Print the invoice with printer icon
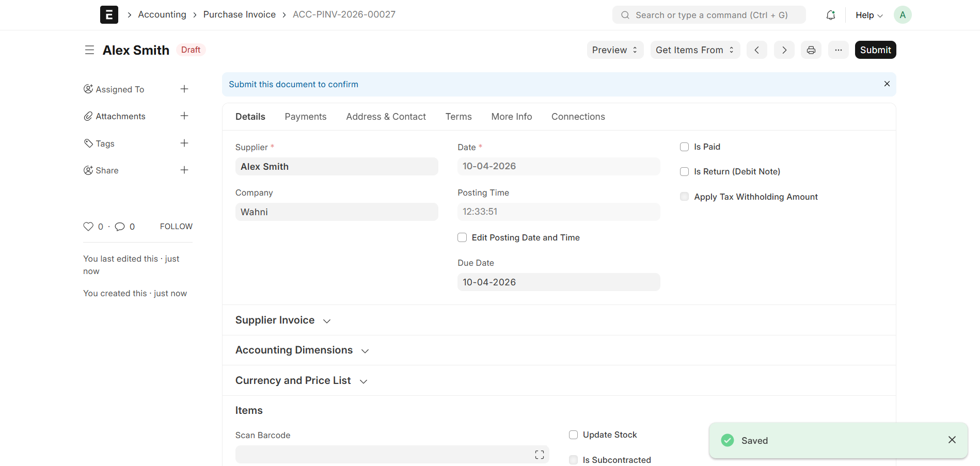 click(811, 50)
